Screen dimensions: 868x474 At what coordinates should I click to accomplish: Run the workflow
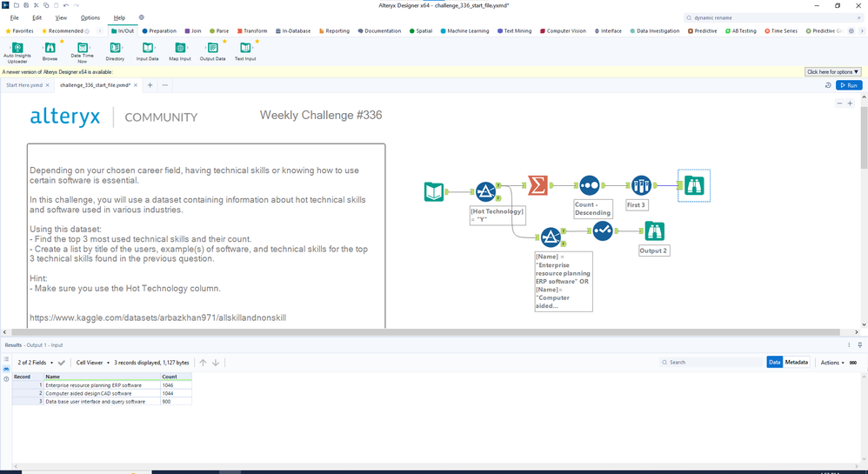tap(849, 85)
